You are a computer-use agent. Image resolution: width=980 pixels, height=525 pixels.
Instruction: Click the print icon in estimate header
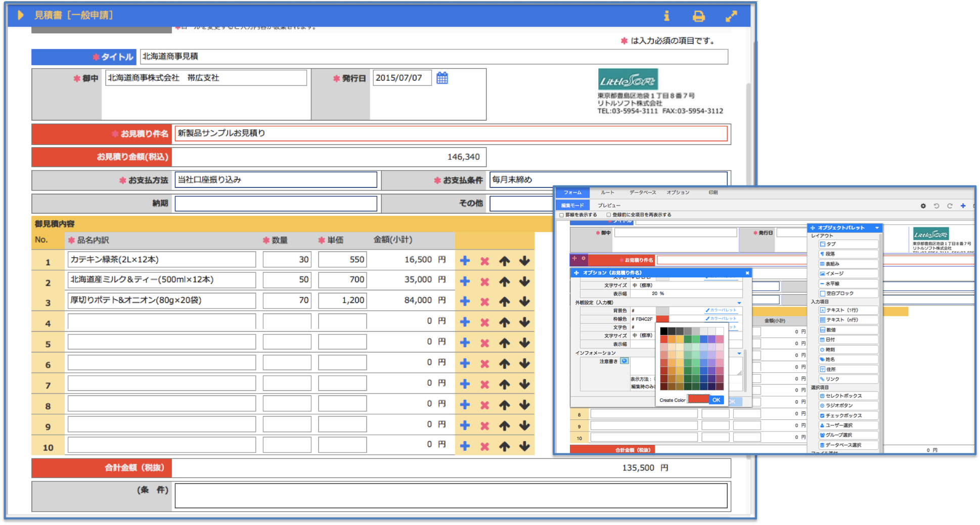point(698,16)
